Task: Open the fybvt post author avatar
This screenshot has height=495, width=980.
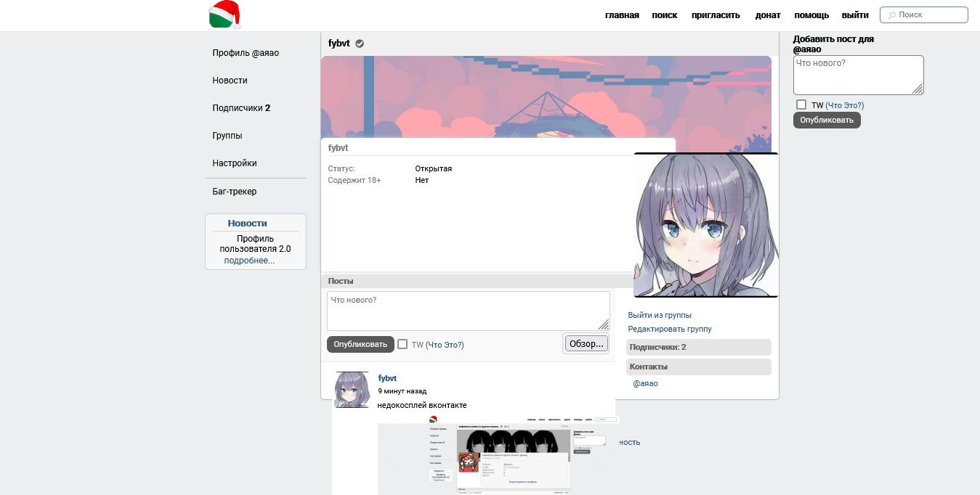Action: 352,390
